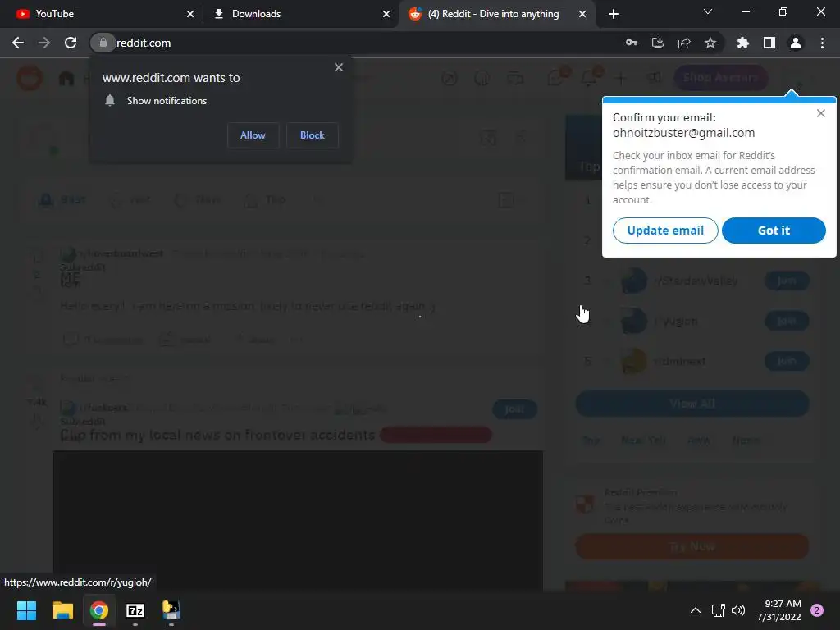Open the Windows Start menu
The width and height of the screenshot is (840, 630).
coord(26,610)
